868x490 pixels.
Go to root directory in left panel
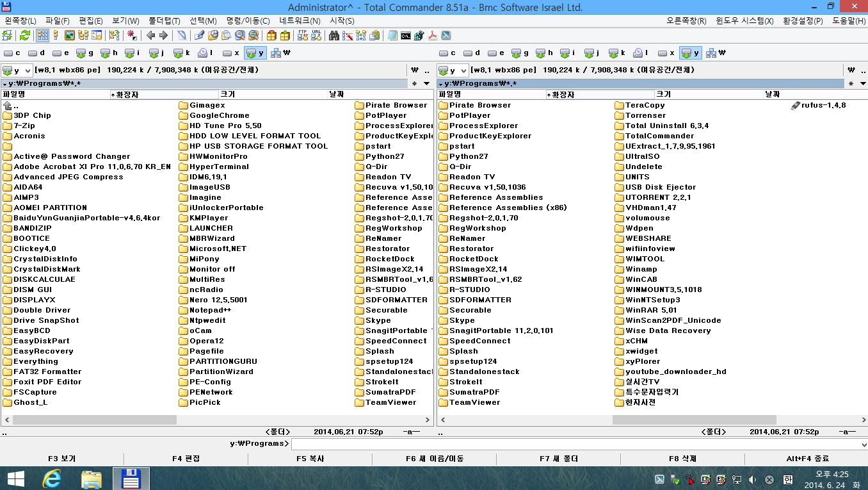[x=415, y=70]
